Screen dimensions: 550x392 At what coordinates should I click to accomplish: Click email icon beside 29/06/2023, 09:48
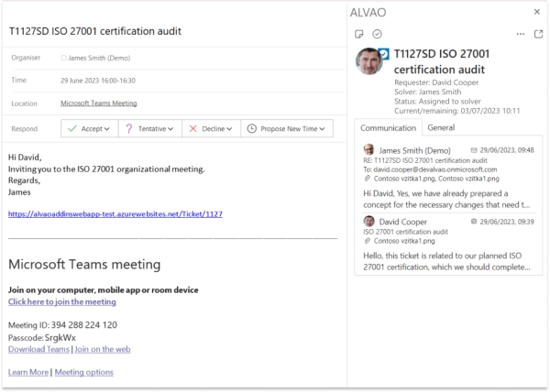(474, 150)
